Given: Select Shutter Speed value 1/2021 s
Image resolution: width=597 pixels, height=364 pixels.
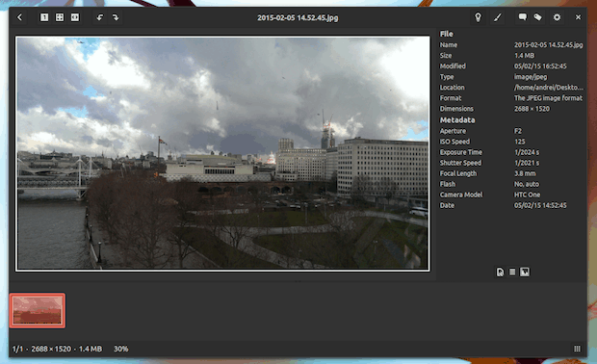Looking at the screenshot, I should tap(527, 163).
